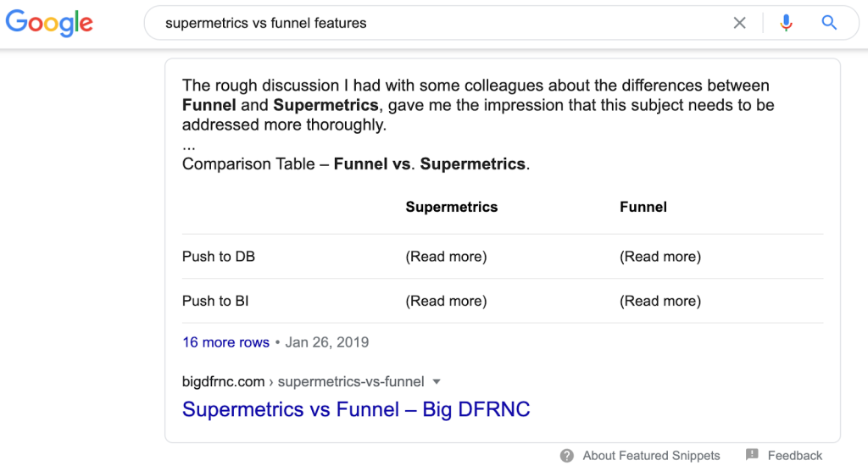868x466 pixels.
Task: Submit search using magnifying glass icon
Action: click(x=829, y=23)
